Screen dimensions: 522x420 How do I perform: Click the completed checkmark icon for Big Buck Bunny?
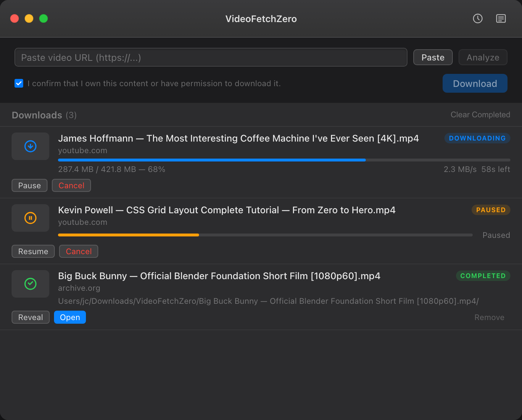click(x=30, y=284)
